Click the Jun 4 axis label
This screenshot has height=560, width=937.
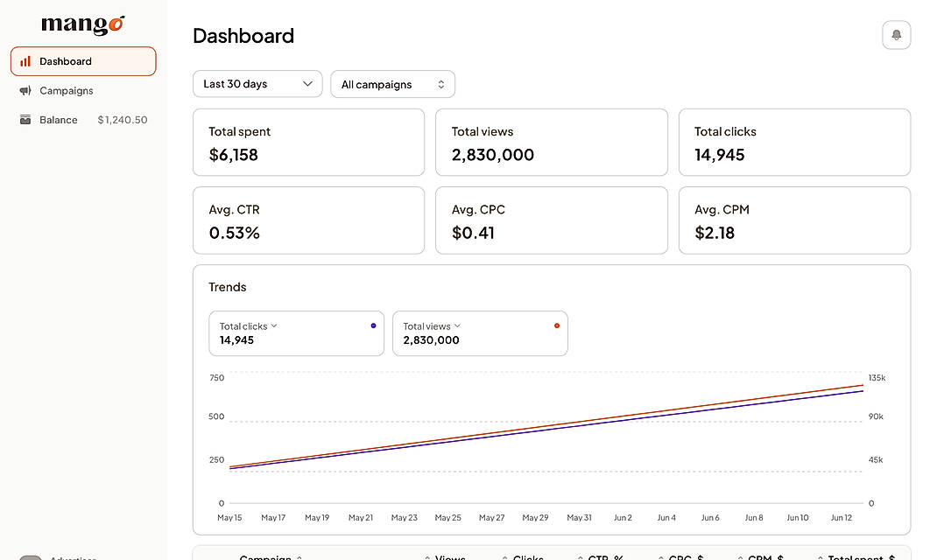tap(666, 518)
